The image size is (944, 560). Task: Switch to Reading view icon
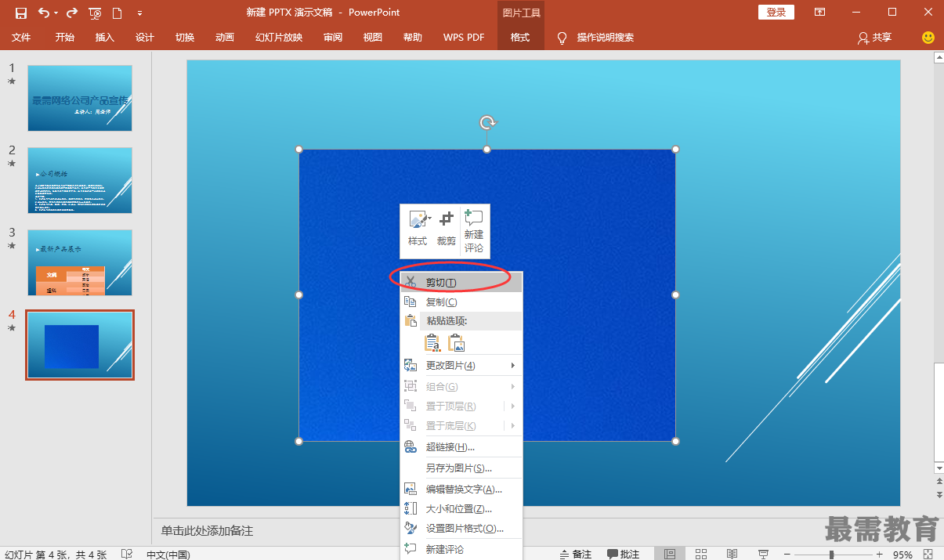(x=732, y=554)
